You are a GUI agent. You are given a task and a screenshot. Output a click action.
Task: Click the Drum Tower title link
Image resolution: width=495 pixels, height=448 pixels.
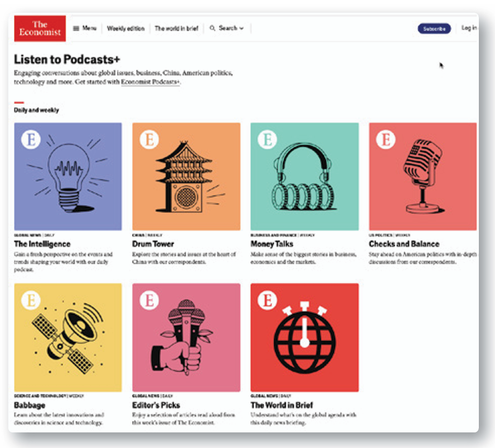(x=153, y=244)
